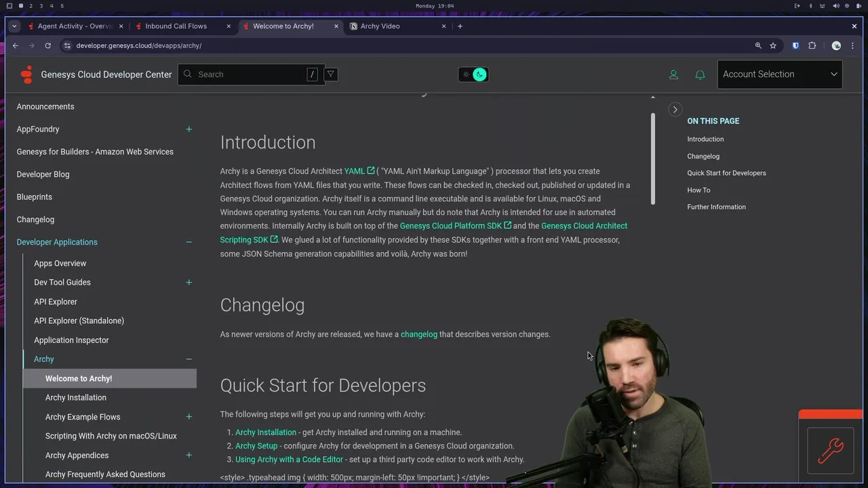Switch to workspace 2 in the top bar

pyautogui.click(x=31, y=6)
